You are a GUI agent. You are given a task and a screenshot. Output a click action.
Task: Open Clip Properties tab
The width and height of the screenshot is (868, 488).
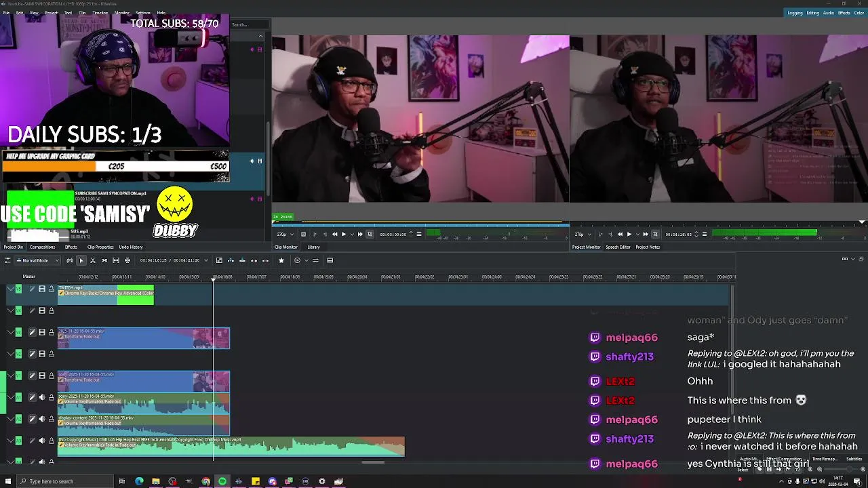(100, 247)
